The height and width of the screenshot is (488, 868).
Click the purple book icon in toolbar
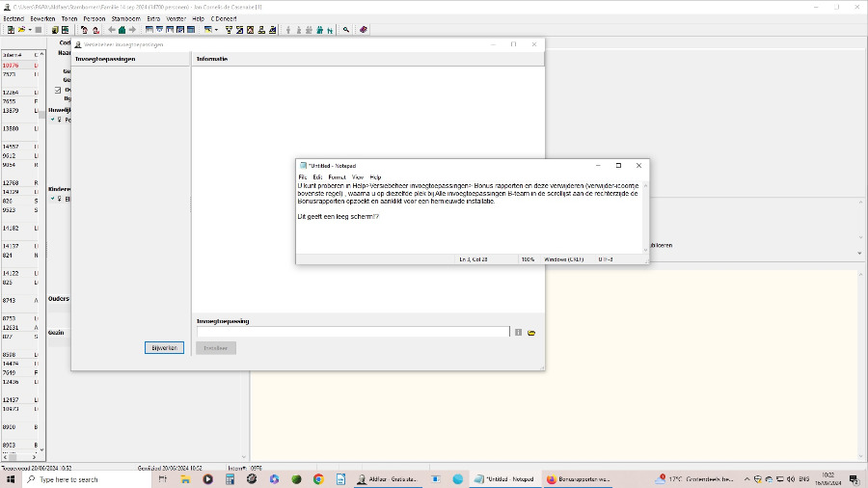point(364,30)
